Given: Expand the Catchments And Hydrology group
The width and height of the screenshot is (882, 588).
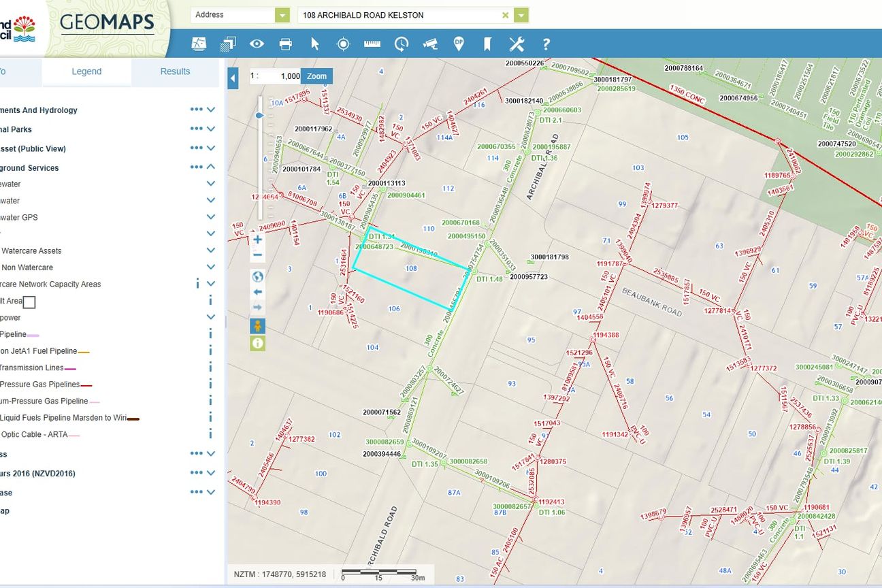Looking at the screenshot, I should 211,110.
